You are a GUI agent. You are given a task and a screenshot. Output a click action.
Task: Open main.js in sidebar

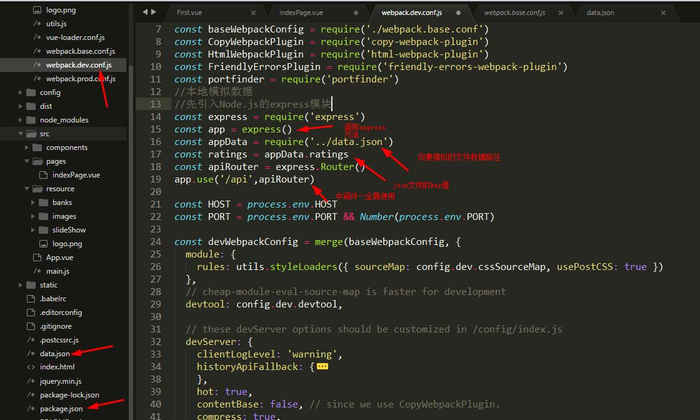[58, 271]
